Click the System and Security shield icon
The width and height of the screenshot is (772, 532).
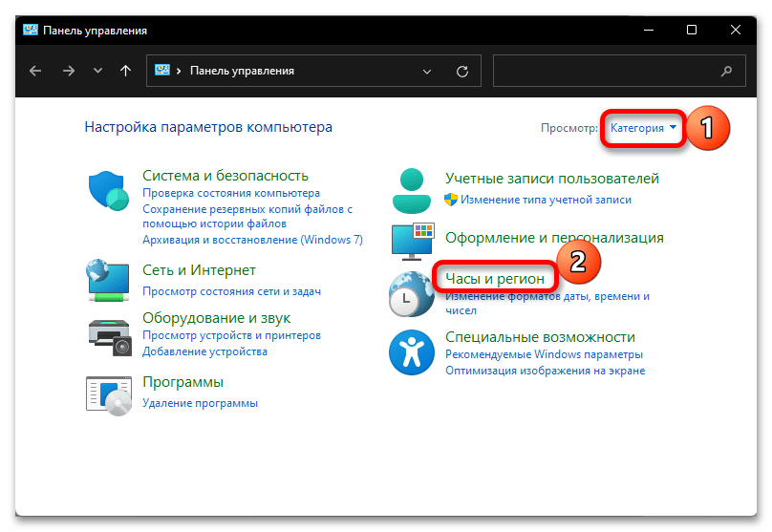click(x=108, y=191)
